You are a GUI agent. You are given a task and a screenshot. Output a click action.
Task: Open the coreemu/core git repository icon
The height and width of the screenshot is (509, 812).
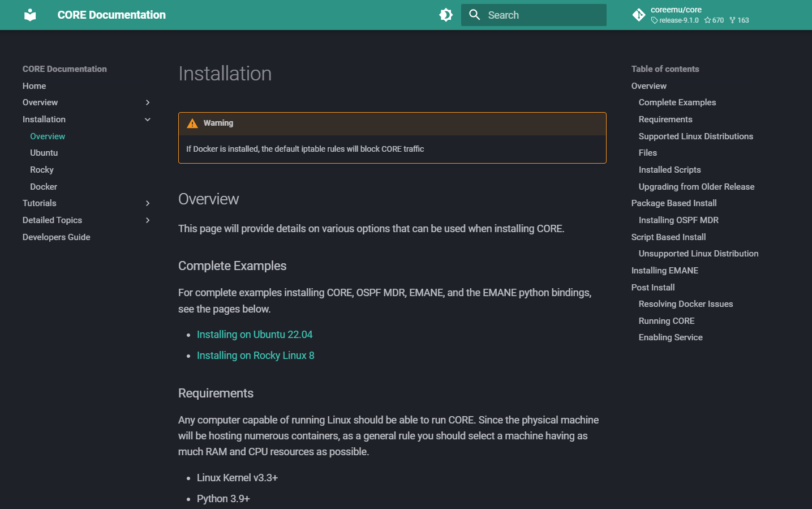pos(639,15)
